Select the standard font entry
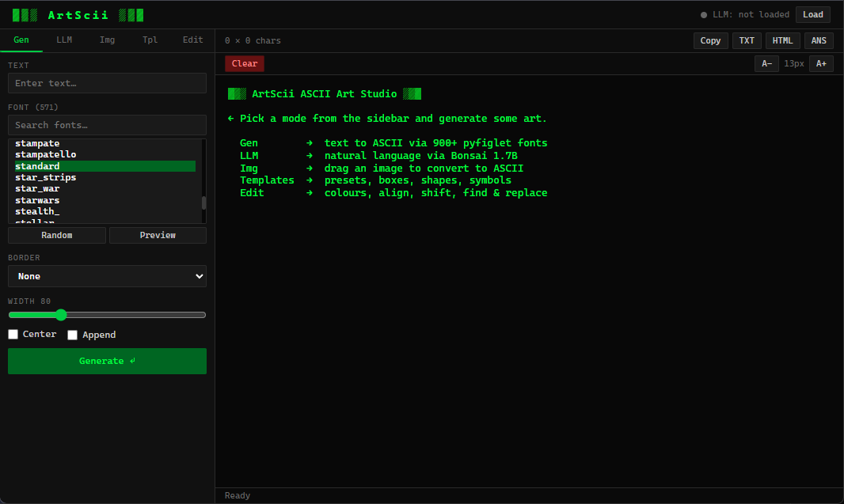 [105, 166]
